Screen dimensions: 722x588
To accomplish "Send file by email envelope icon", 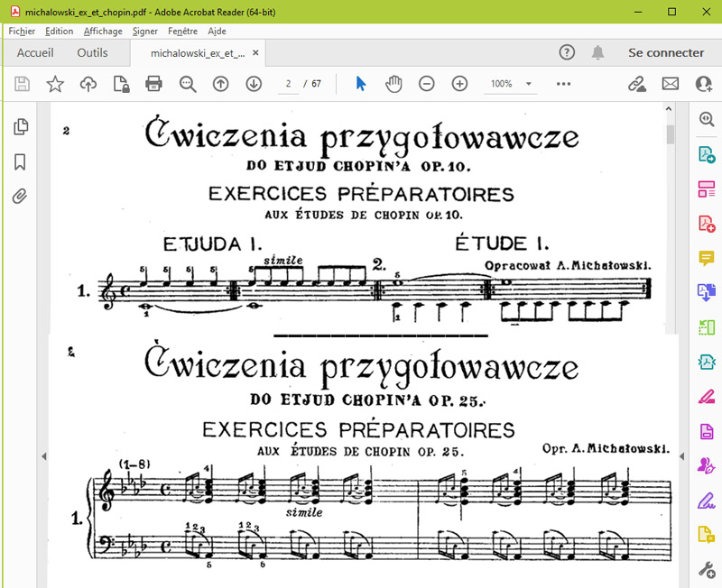I will click(x=670, y=84).
